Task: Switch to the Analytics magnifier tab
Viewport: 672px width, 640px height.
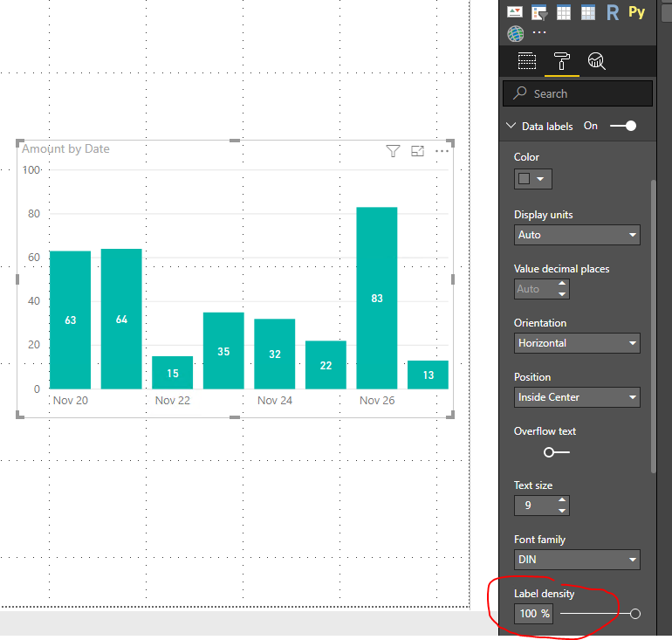Action: 597,61
